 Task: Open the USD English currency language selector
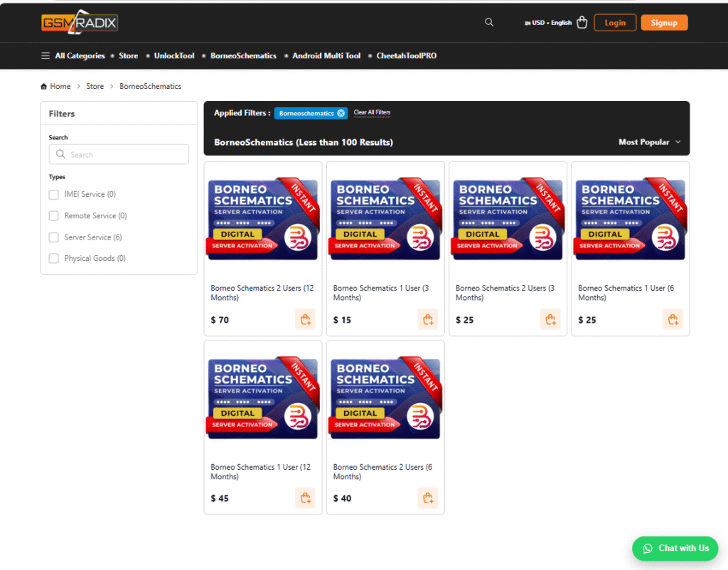tap(548, 23)
